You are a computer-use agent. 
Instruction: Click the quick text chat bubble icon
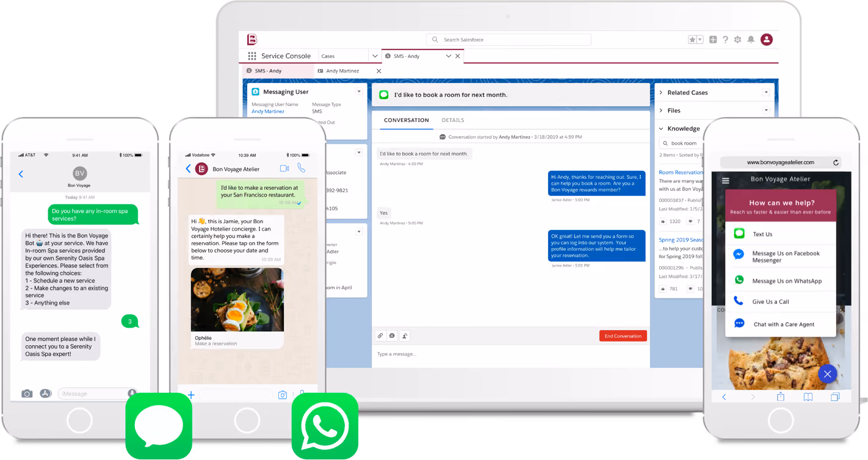(x=392, y=336)
